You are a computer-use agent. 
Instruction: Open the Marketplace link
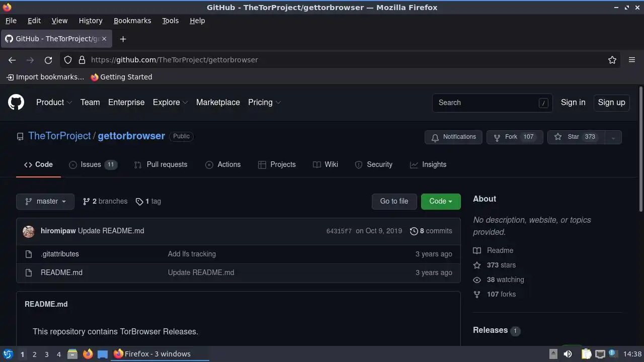tap(218, 102)
